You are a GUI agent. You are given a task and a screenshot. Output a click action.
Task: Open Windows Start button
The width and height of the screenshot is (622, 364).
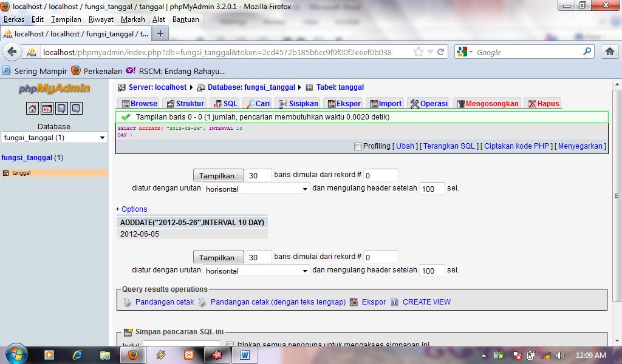point(16,354)
